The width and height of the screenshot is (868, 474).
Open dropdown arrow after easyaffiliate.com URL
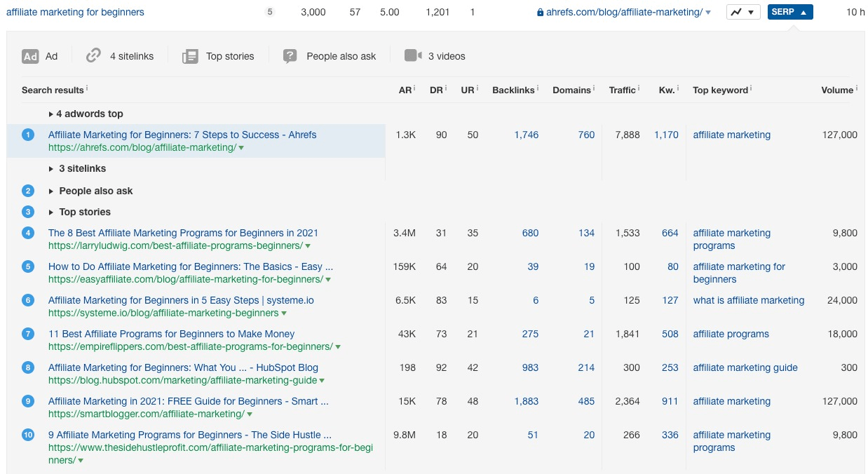[x=328, y=280]
